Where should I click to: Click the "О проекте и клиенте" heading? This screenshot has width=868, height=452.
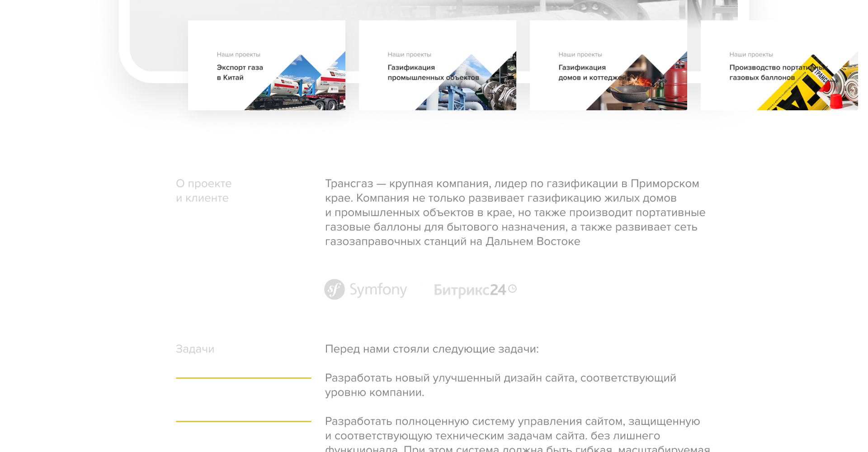(x=203, y=191)
